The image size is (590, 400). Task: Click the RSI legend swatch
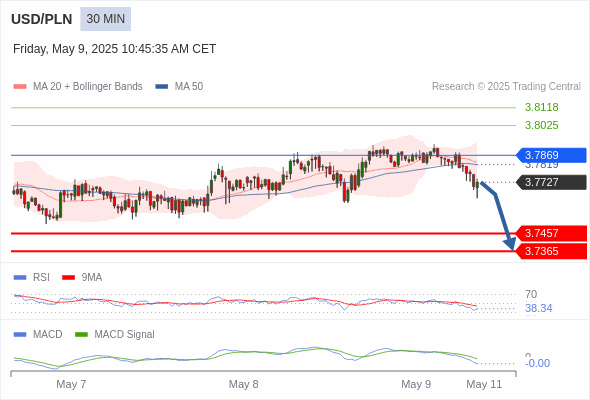point(20,278)
